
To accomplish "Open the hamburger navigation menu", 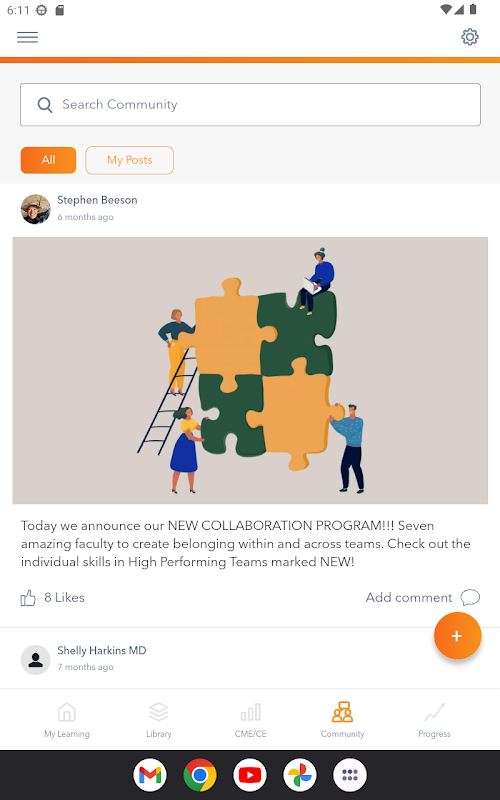I will (x=28, y=37).
